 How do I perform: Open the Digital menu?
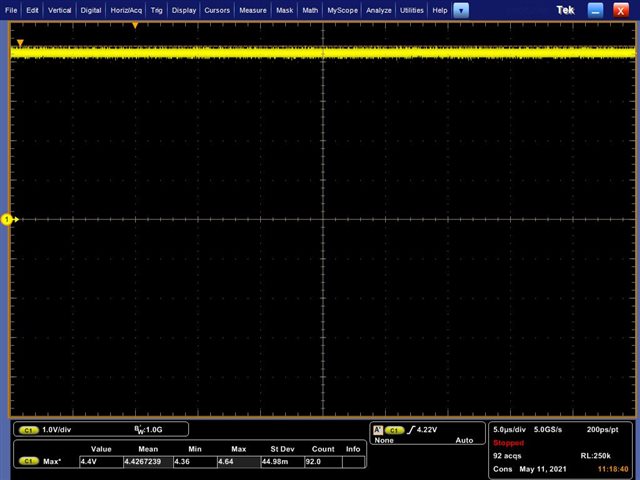tap(91, 10)
